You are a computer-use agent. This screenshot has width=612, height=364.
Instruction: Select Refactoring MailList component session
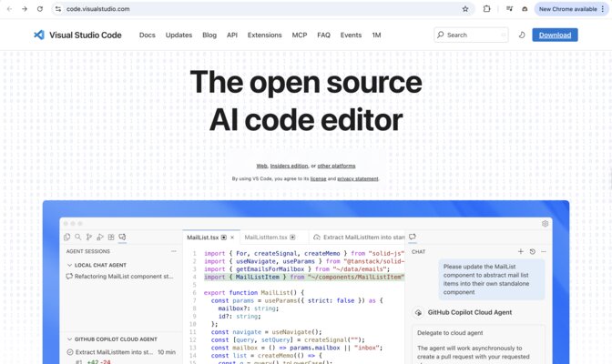pyautogui.click(x=120, y=277)
